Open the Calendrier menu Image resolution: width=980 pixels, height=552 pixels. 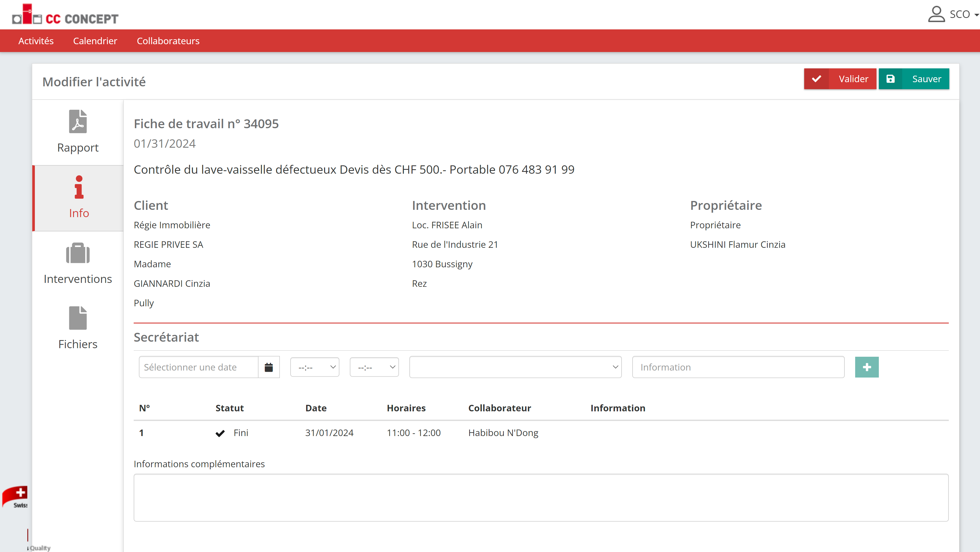click(95, 41)
